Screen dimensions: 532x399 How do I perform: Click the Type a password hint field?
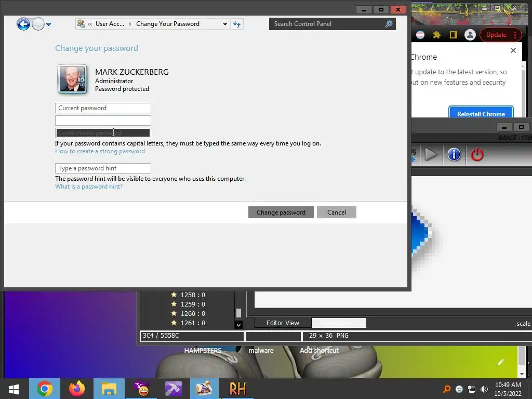point(103,168)
